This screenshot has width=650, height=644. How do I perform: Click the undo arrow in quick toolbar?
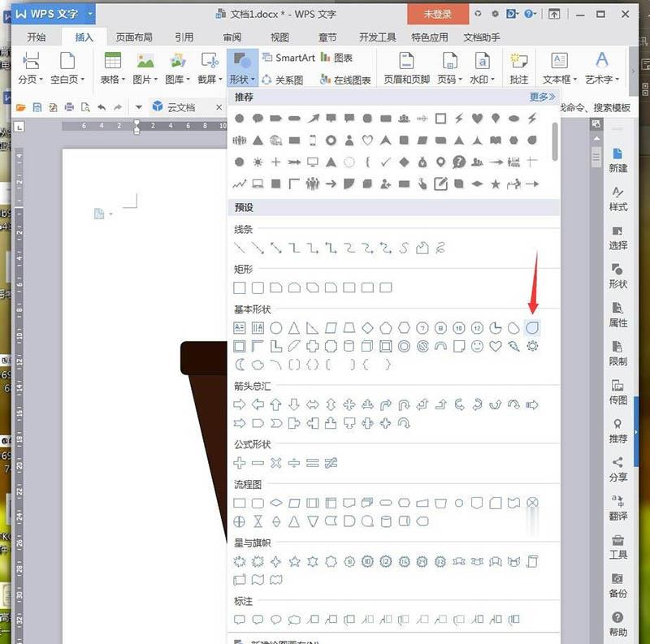pyautogui.click(x=102, y=108)
